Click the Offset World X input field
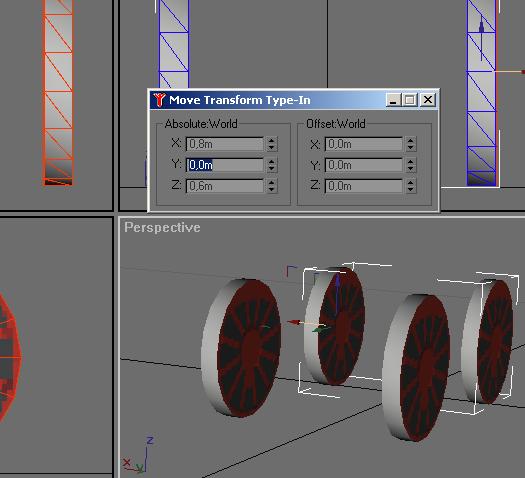The width and height of the screenshot is (525, 478). (x=364, y=144)
